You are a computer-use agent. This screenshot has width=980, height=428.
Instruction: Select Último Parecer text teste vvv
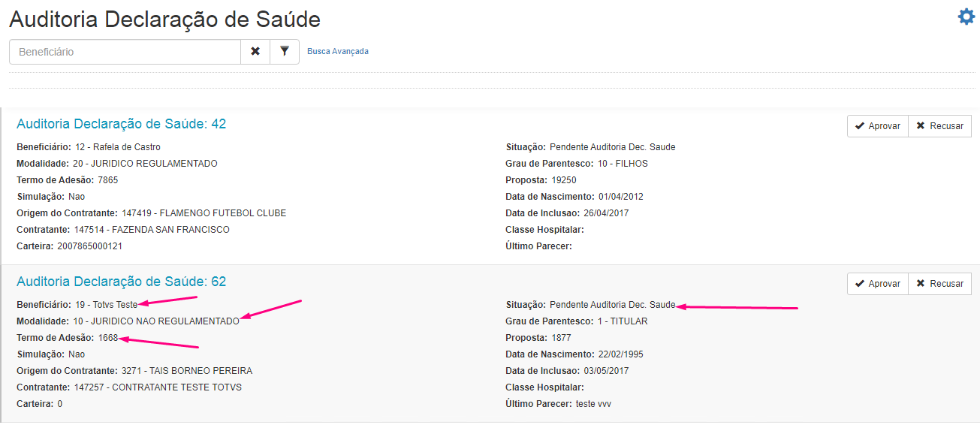point(593,404)
